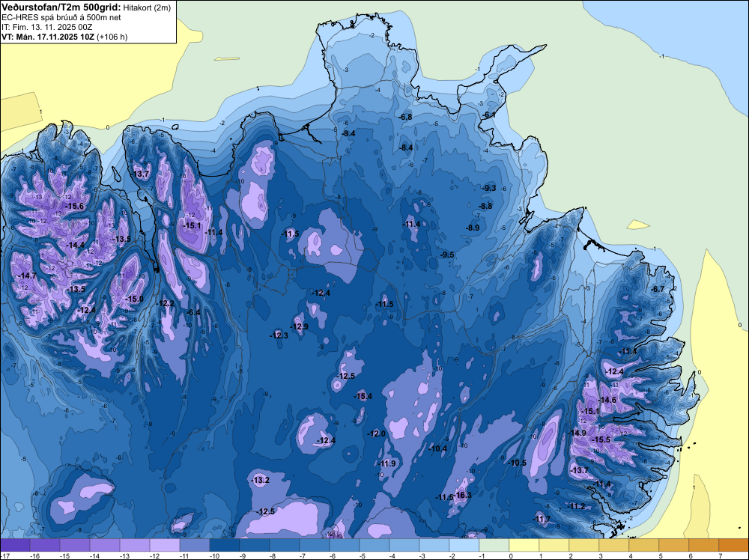Click the -6.8 temperature label
749x560 pixels.
coord(405,117)
